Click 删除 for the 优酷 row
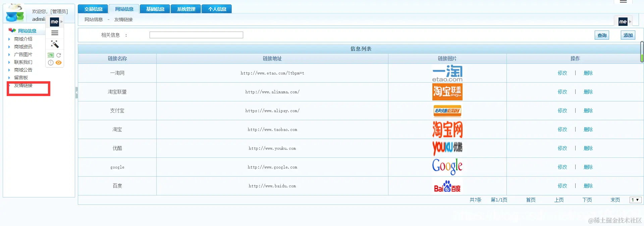The height and width of the screenshot is (226, 644). (x=588, y=148)
